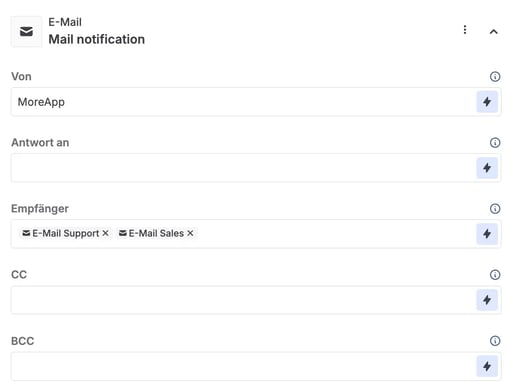Open placeholder lightning button for CC
508x392 pixels.
487,300
